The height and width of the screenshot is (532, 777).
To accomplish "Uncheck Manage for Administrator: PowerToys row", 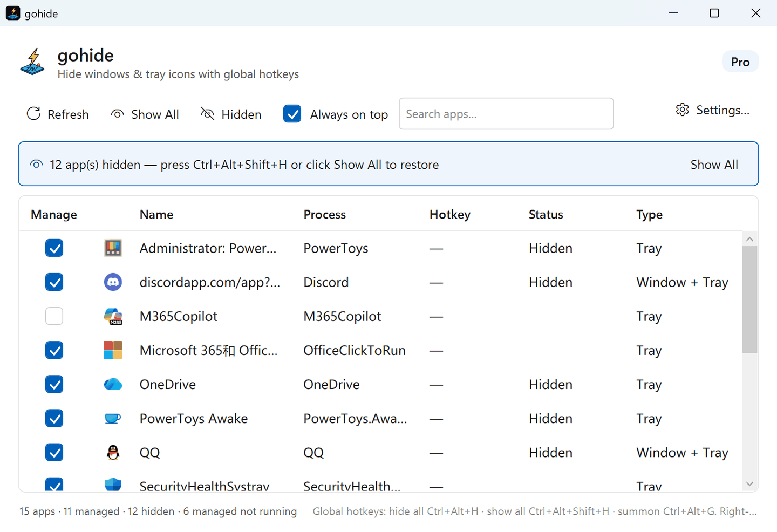I will tap(54, 248).
